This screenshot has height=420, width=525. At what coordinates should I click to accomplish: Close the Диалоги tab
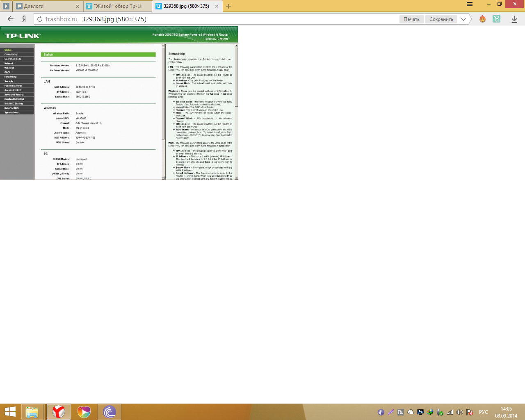(77, 6)
